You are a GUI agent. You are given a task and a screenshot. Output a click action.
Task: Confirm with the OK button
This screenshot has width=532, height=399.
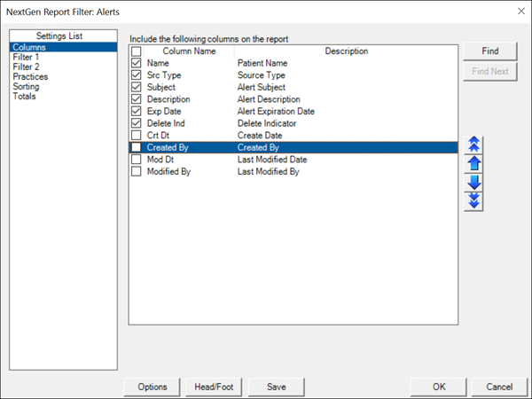(439, 387)
